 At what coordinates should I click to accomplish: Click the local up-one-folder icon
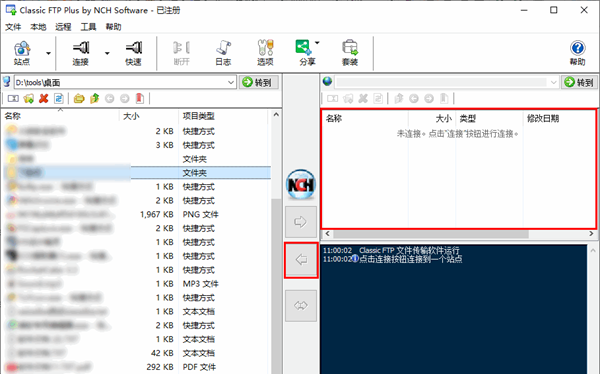pyautogui.click(x=95, y=99)
